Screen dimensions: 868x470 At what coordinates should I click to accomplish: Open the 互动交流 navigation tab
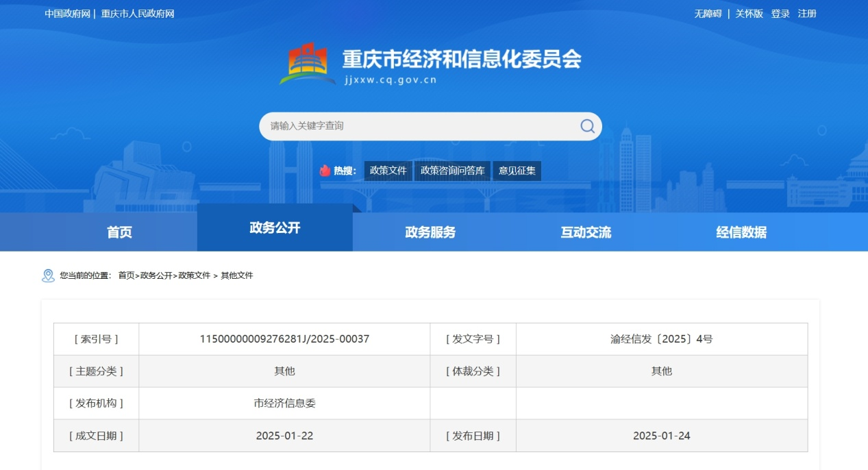[x=586, y=232]
